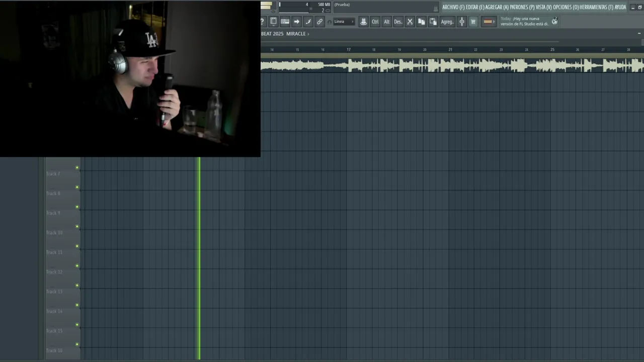Click the globe news icon
This screenshot has width=644, height=362.
click(554, 21)
